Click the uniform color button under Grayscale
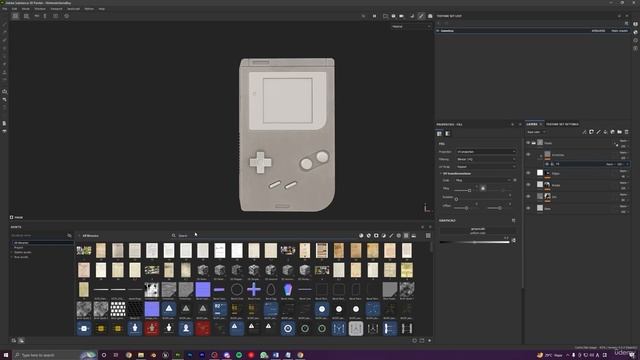This screenshot has width=640, height=360. (x=478, y=231)
